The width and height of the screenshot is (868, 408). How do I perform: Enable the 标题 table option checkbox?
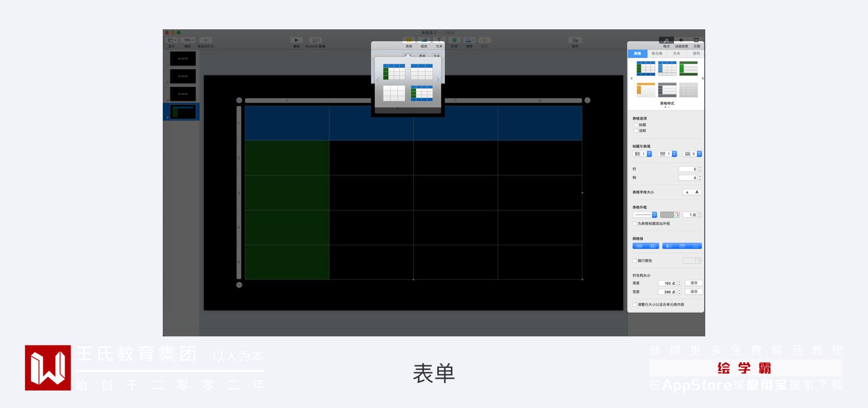(x=636, y=125)
